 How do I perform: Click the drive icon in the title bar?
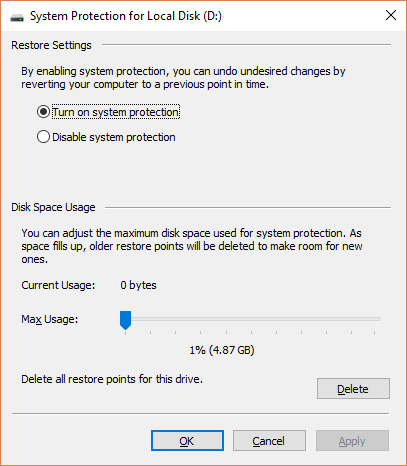(x=17, y=17)
